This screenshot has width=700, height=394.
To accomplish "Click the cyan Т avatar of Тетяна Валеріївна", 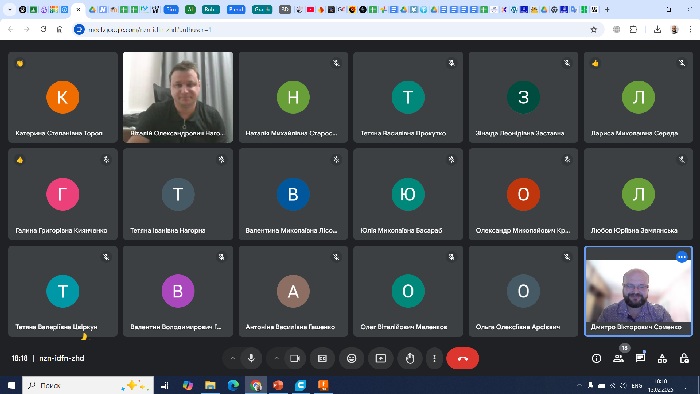I will click(62, 291).
